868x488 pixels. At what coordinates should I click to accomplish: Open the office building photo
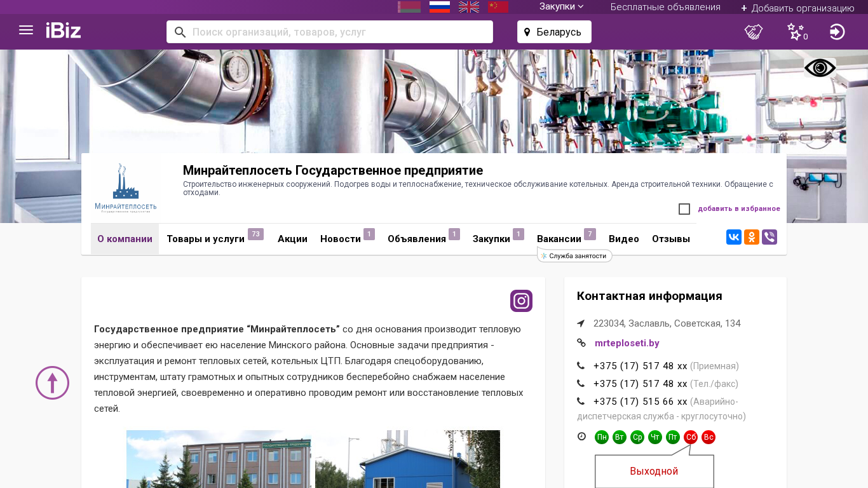click(219, 459)
